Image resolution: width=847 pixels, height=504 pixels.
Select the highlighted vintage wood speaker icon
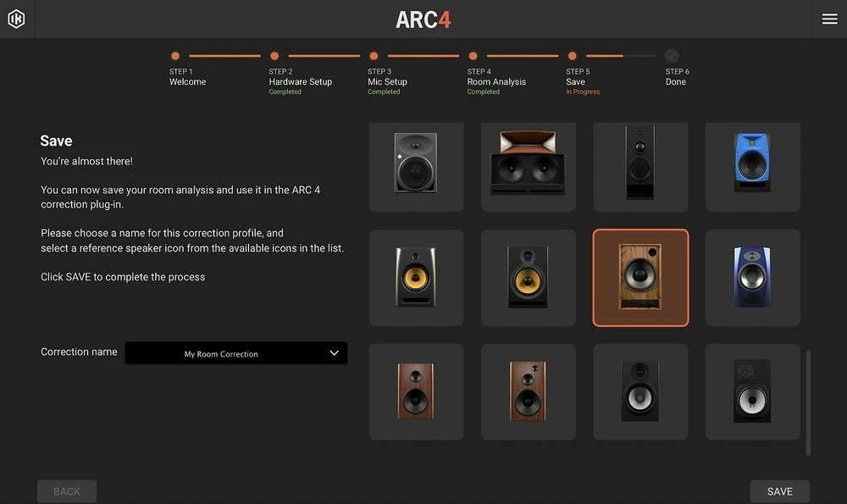tap(640, 278)
